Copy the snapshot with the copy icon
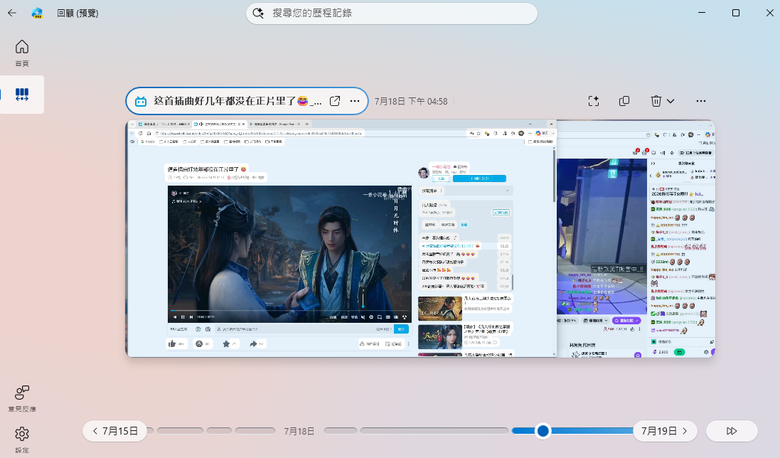The image size is (780, 458). click(x=624, y=101)
